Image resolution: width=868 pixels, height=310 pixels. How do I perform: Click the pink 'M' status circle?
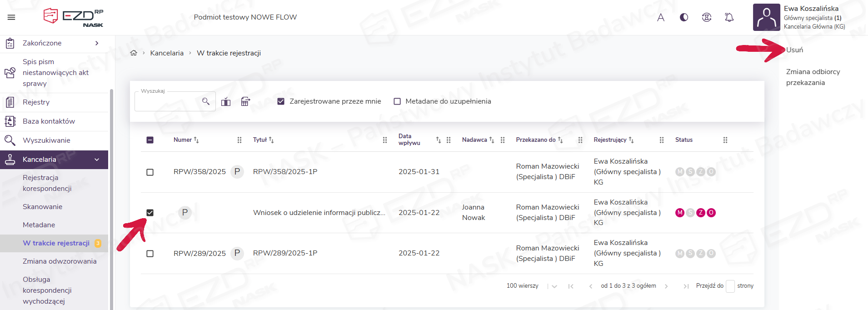tap(680, 213)
